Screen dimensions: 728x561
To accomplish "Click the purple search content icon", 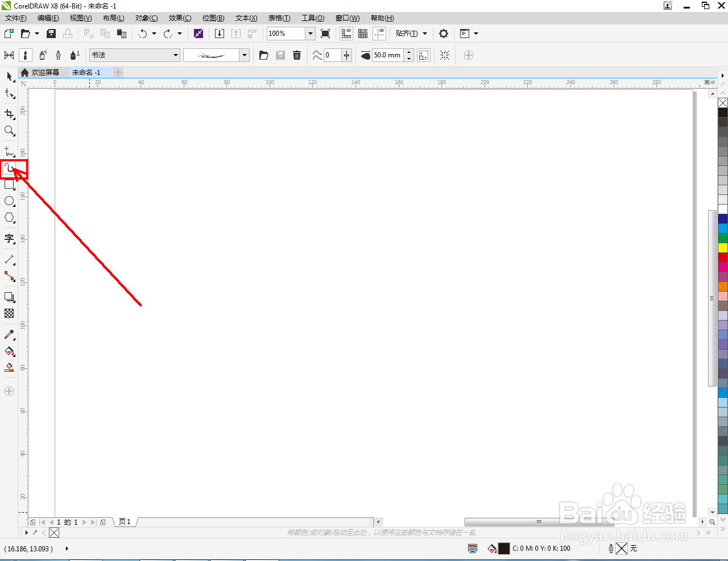I will pyautogui.click(x=198, y=34).
